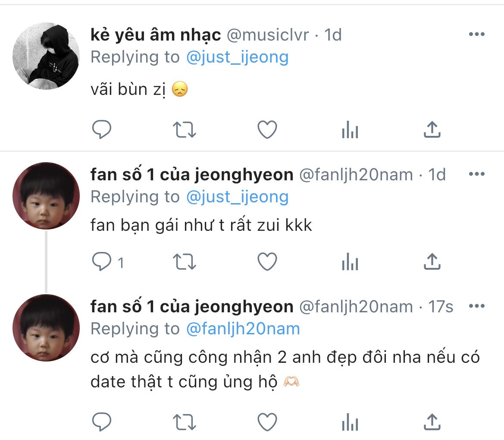Click the 'kẻ yêu âm nhạc' display name

(156, 35)
